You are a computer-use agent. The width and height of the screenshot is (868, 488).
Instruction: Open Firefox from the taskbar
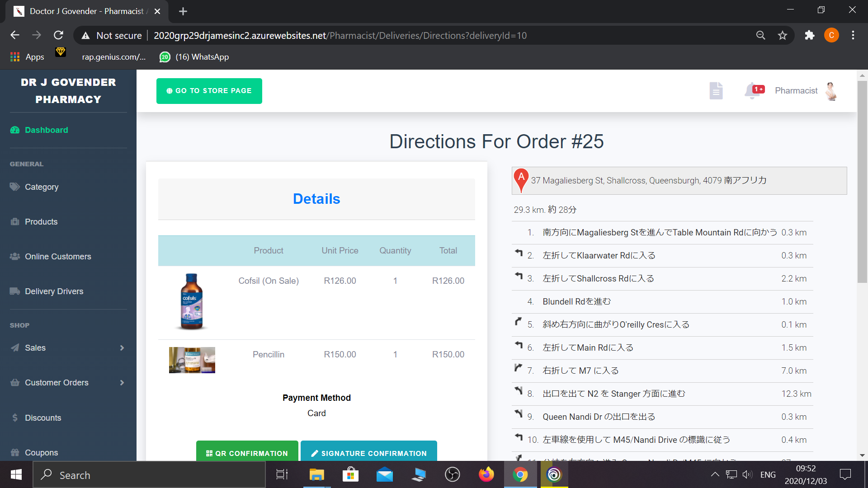[486, 474]
